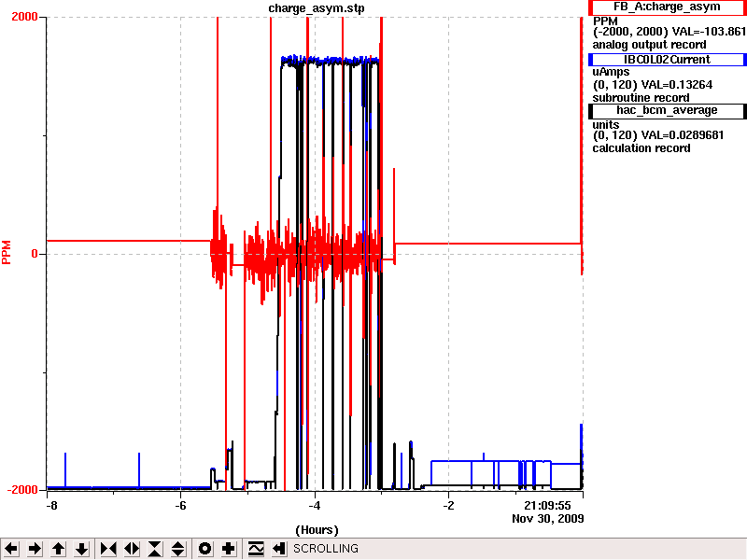Click the return-to-scrolling arrow icon
747x560 pixels.
[x=278, y=549]
